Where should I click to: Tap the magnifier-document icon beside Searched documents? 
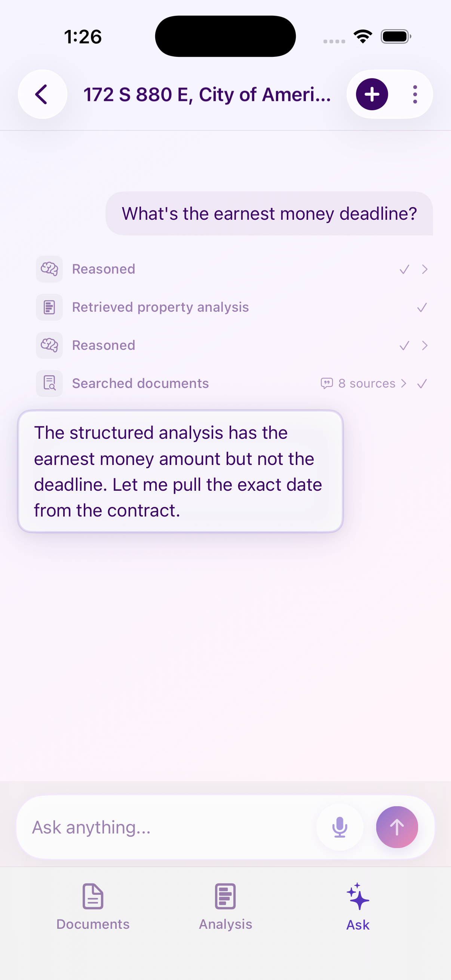(x=49, y=383)
